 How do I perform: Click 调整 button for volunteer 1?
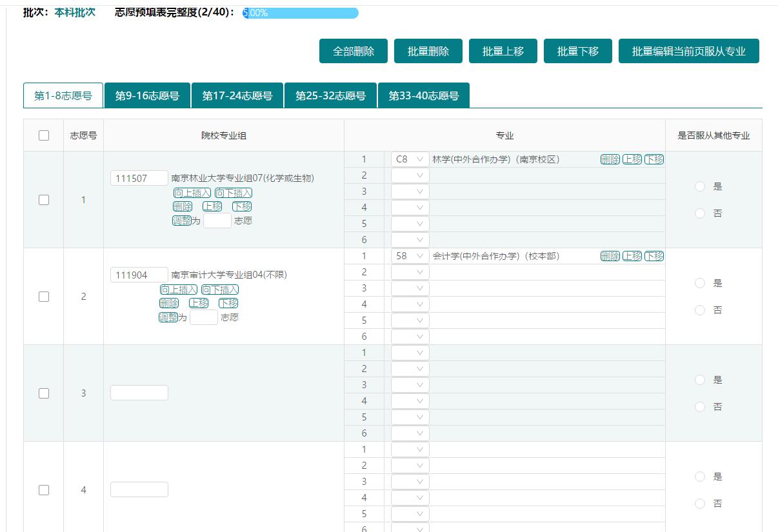pos(181,221)
